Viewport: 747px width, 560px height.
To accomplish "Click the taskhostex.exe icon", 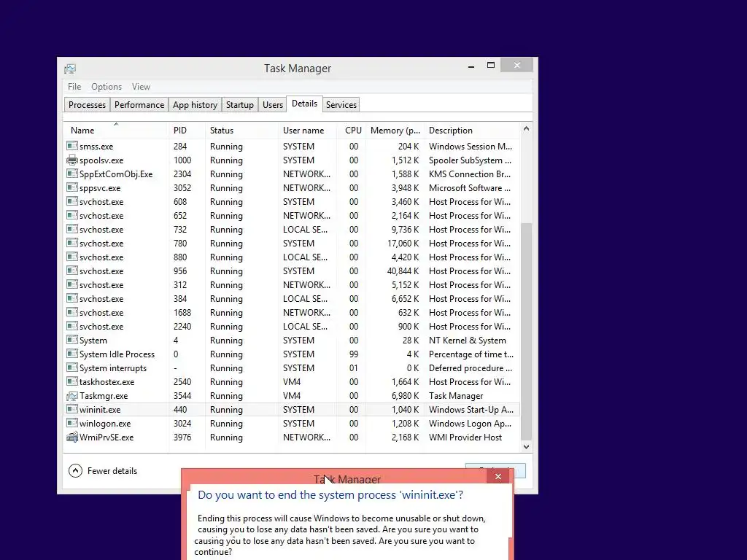I will (72, 381).
